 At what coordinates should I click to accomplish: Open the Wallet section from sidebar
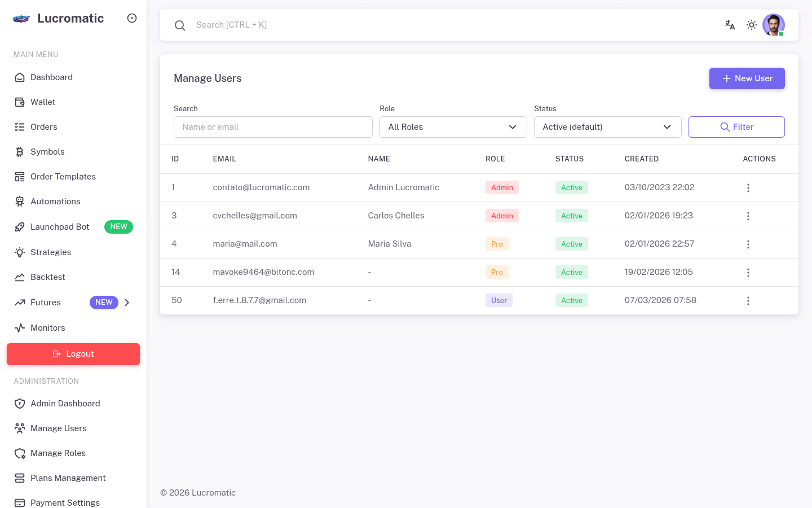(x=42, y=102)
